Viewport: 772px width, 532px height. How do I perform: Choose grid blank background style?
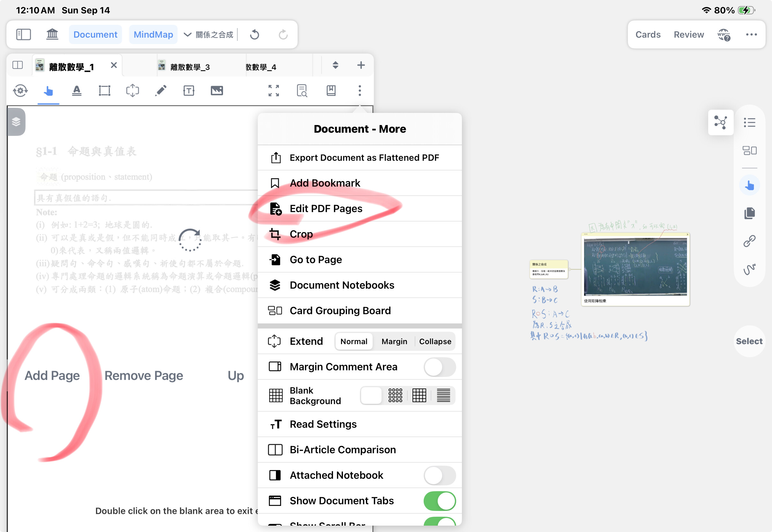click(419, 396)
